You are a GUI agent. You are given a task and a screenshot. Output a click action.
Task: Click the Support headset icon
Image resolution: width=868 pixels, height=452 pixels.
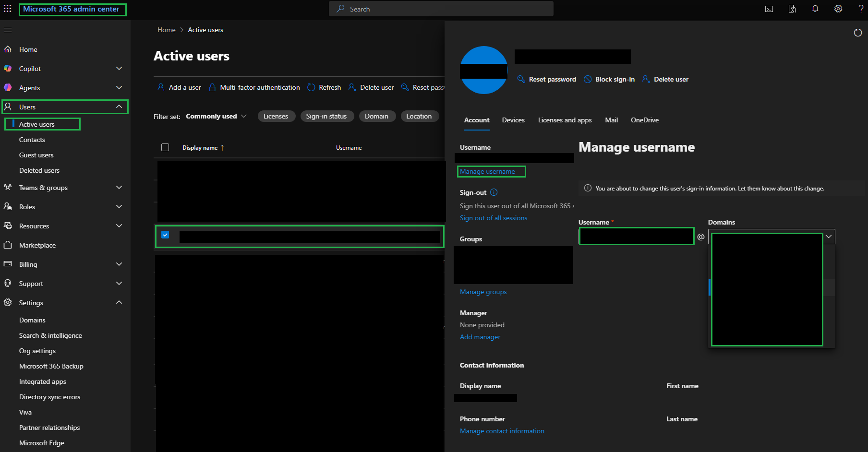click(x=8, y=284)
